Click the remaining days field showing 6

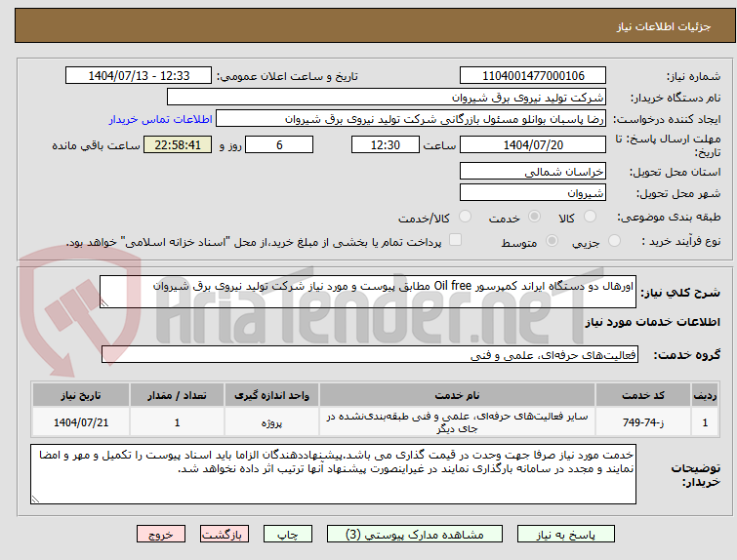click(279, 144)
